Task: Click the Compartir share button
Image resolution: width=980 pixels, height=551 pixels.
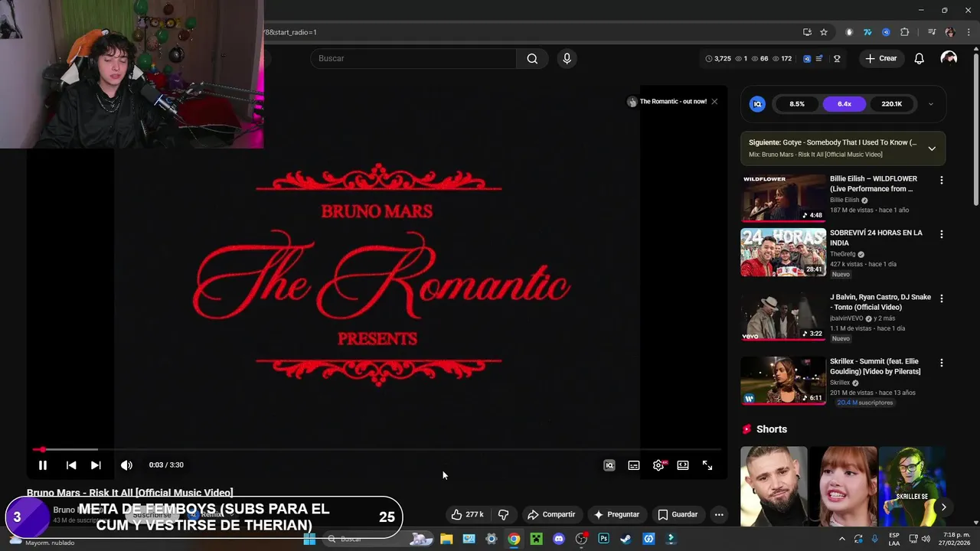Action: point(551,514)
